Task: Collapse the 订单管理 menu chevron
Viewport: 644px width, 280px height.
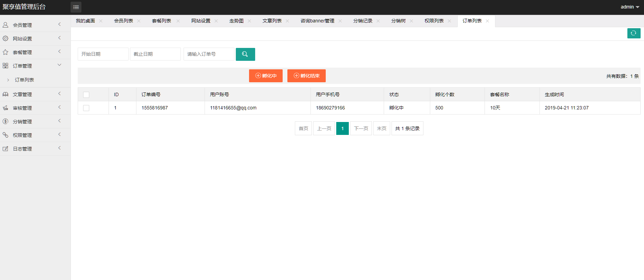Action: pos(59,65)
